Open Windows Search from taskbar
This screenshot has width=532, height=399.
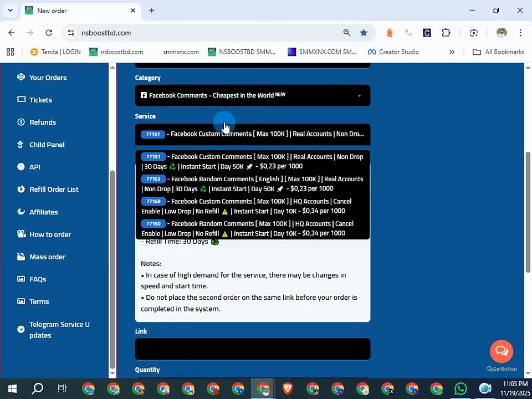tap(37, 388)
